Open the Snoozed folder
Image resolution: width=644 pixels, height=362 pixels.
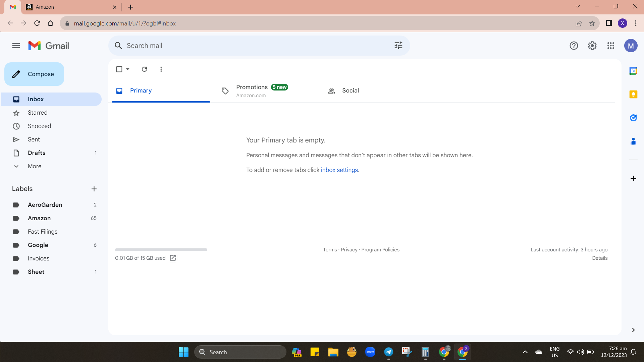[51, 126]
